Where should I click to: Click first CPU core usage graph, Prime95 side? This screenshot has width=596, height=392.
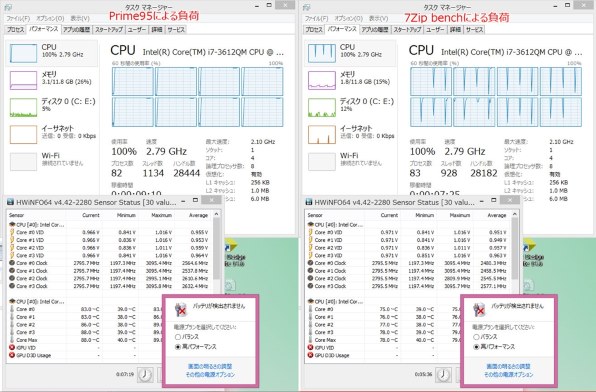point(133,81)
